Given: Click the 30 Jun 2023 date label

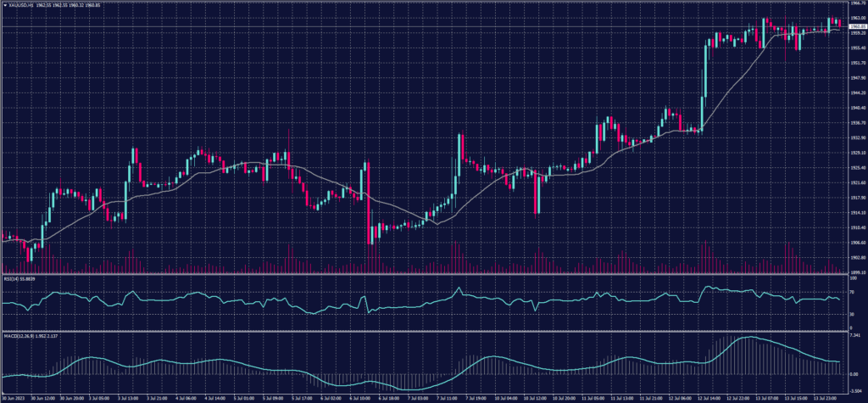Looking at the screenshot, I should point(14,396).
